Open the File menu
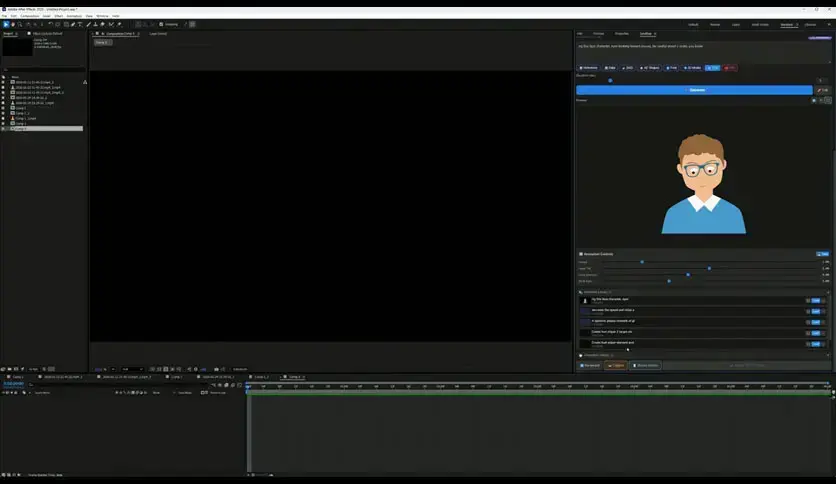Viewport: 836px width, 484px height. (x=4, y=16)
